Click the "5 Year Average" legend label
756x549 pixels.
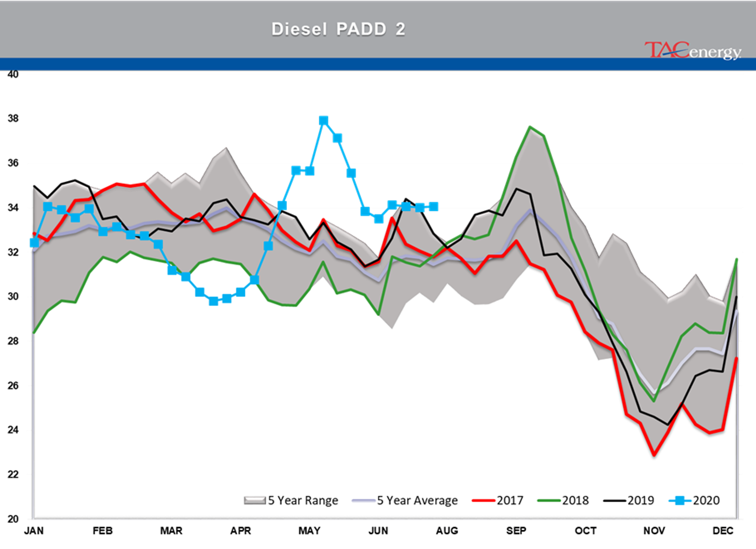pos(417,501)
